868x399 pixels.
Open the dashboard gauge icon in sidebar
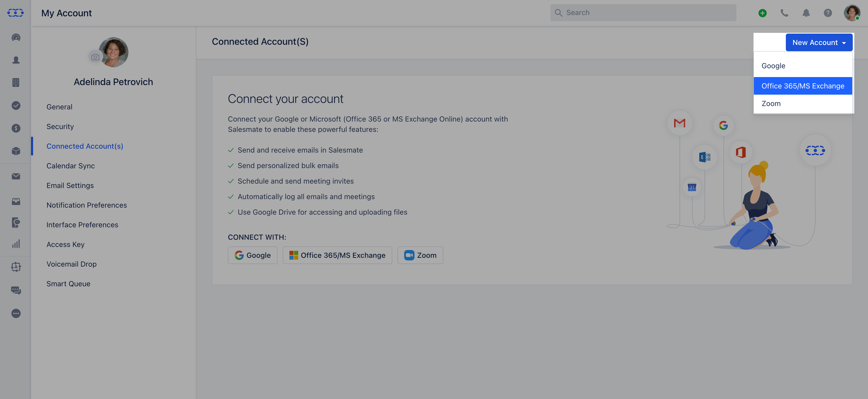[16, 37]
